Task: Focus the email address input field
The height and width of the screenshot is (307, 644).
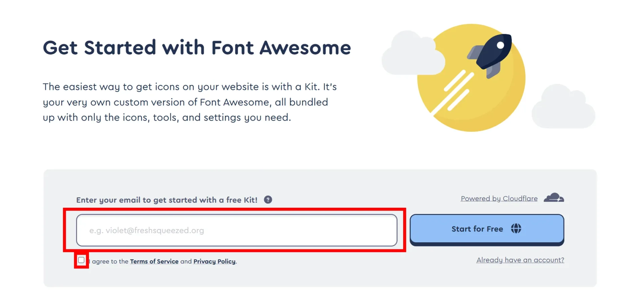Action: [x=236, y=230]
